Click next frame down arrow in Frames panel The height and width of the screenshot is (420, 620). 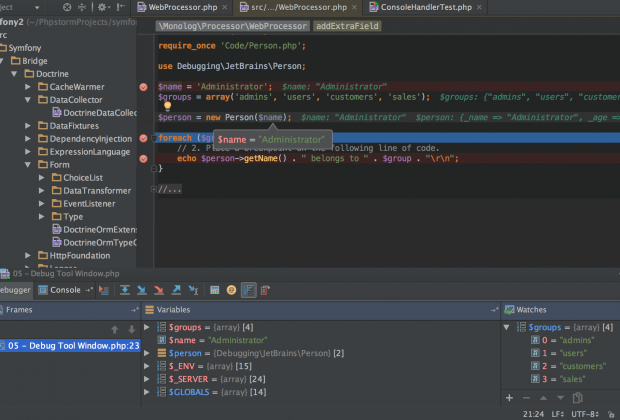132,329
